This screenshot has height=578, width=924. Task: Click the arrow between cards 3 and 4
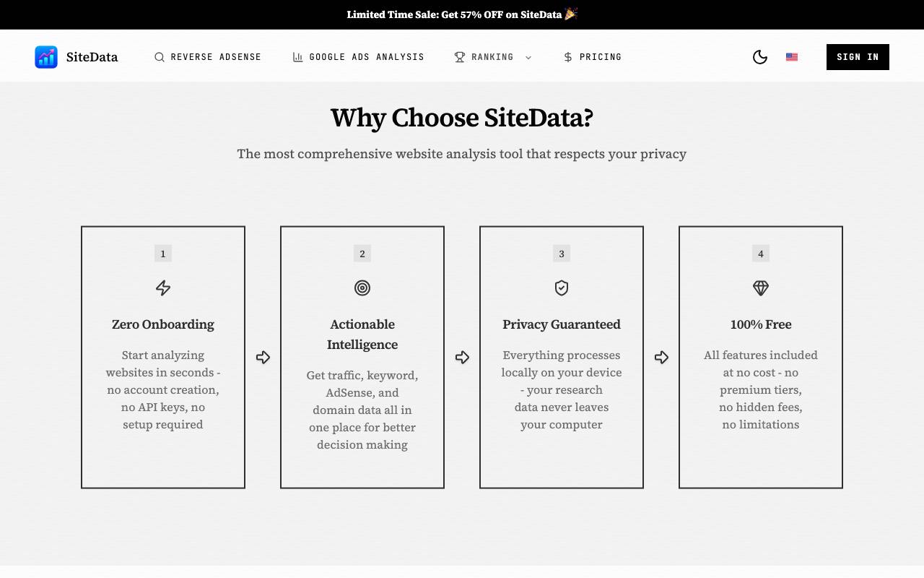pyautogui.click(x=661, y=357)
